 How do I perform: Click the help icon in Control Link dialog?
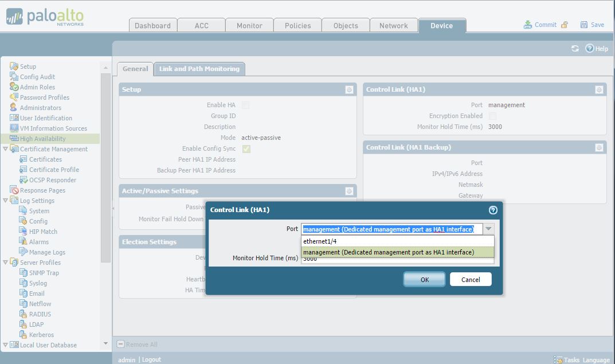pyautogui.click(x=493, y=210)
